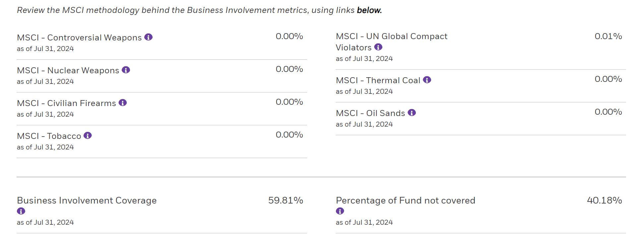Click the info icon beside Nuclear Weapons

point(126,70)
